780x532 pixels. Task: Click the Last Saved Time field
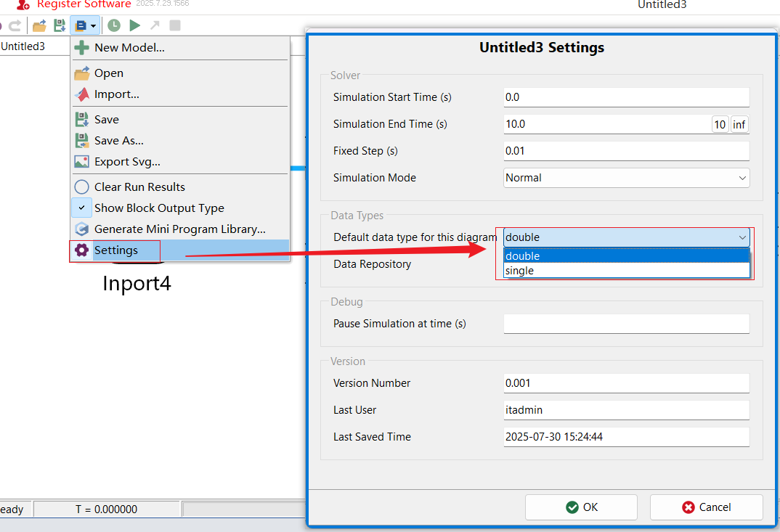click(626, 437)
